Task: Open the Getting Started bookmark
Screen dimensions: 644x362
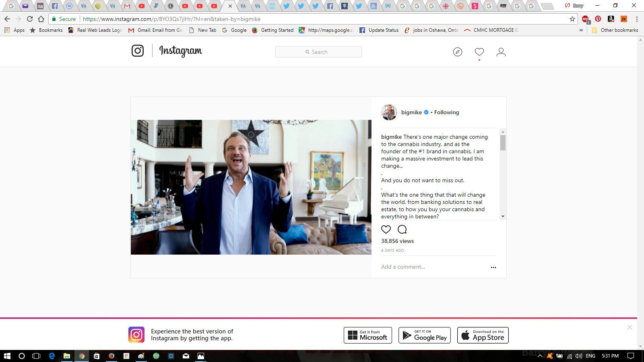Action: pyautogui.click(x=272, y=30)
